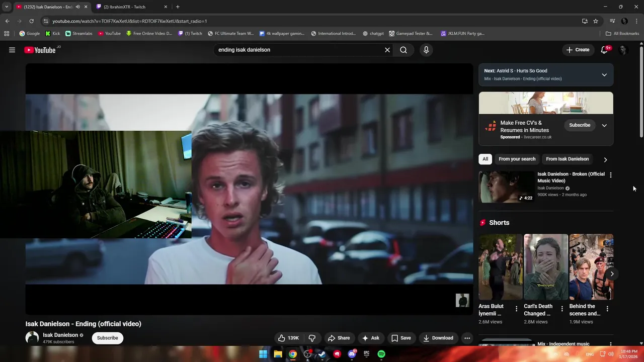Open options for Aras Bulut short
The height and width of the screenshot is (362, 644).
(516, 309)
